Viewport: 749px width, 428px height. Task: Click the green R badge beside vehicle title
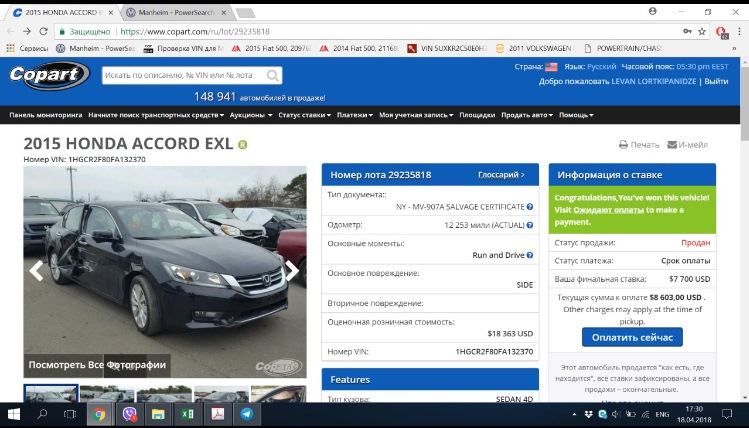pos(242,145)
